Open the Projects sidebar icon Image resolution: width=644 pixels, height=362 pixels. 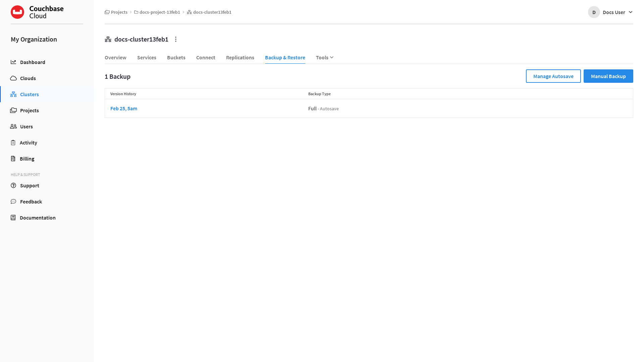[13, 110]
